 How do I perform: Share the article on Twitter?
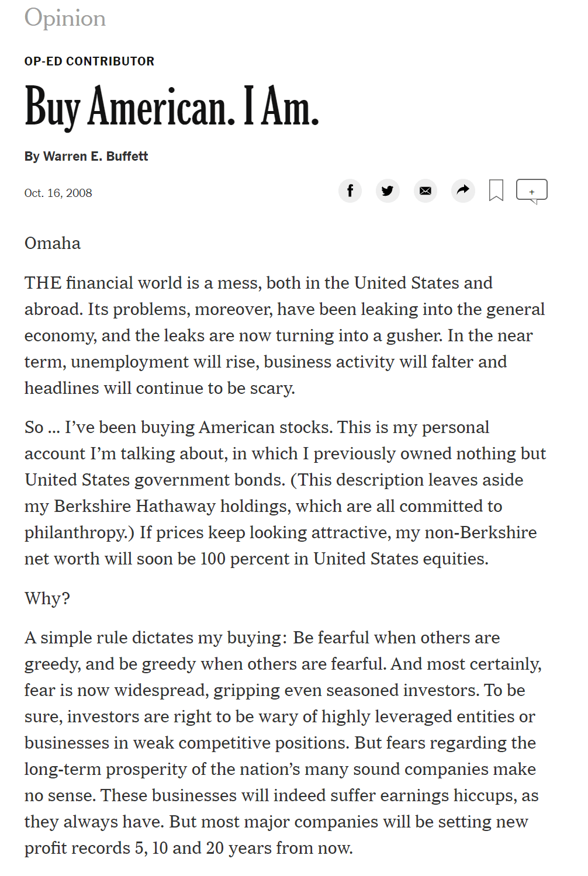tap(388, 191)
